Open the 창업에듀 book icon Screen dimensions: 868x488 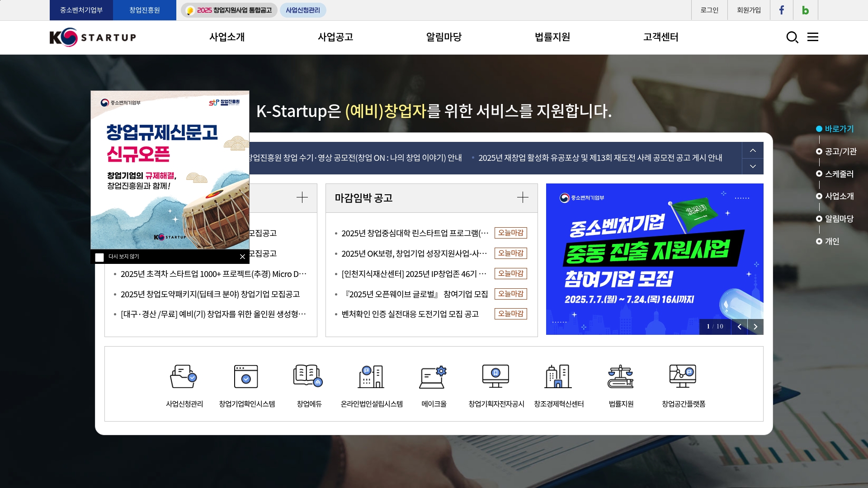[x=308, y=376]
